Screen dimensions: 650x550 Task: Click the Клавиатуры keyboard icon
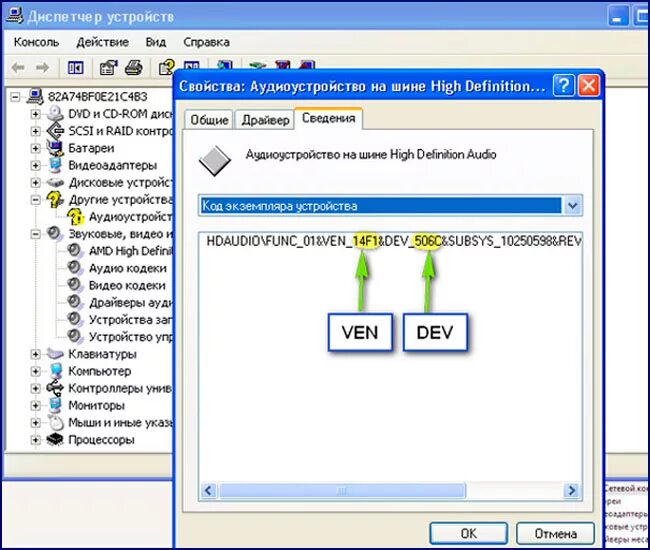click(x=55, y=354)
